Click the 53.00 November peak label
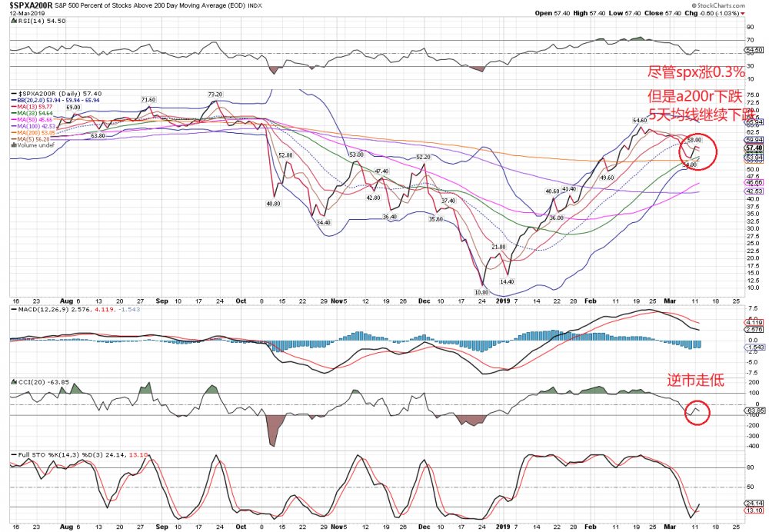The height and width of the screenshot is (532, 769). pos(356,155)
